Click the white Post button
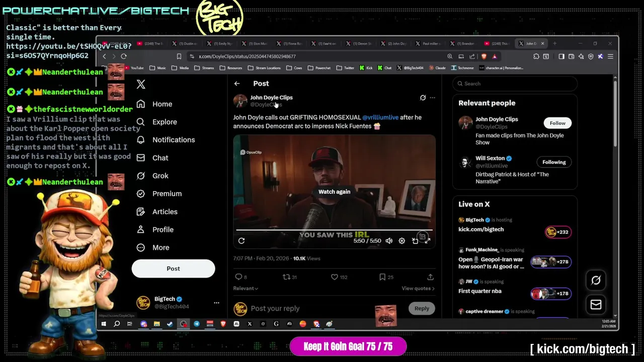The height and width of the screenshot is (362, 644). coord(173,268)
